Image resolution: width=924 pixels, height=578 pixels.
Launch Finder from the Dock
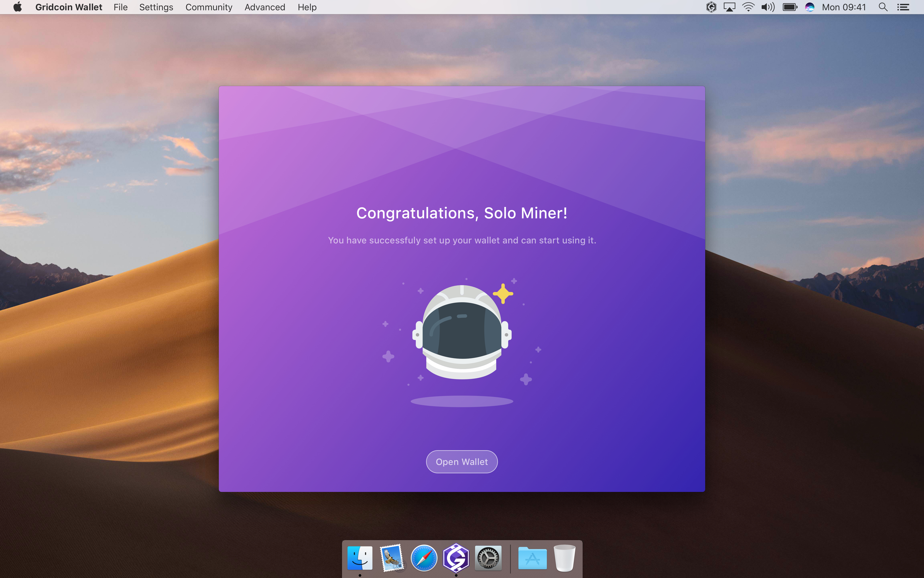360,558
